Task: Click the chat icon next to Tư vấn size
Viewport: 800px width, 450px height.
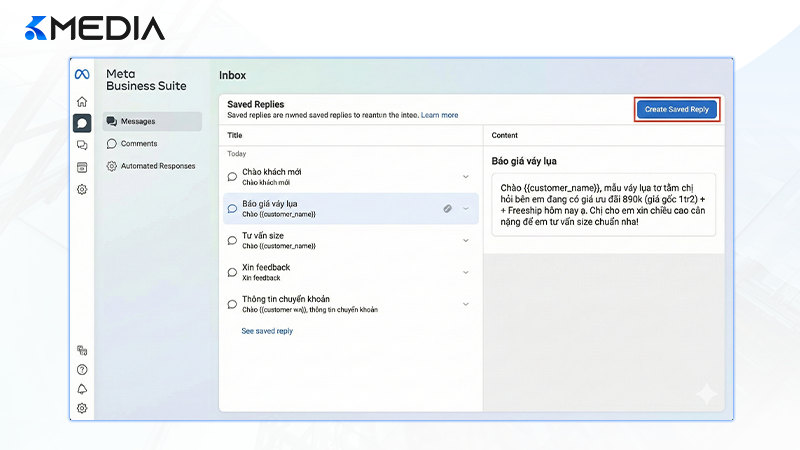Action: (x=232, y=240)
